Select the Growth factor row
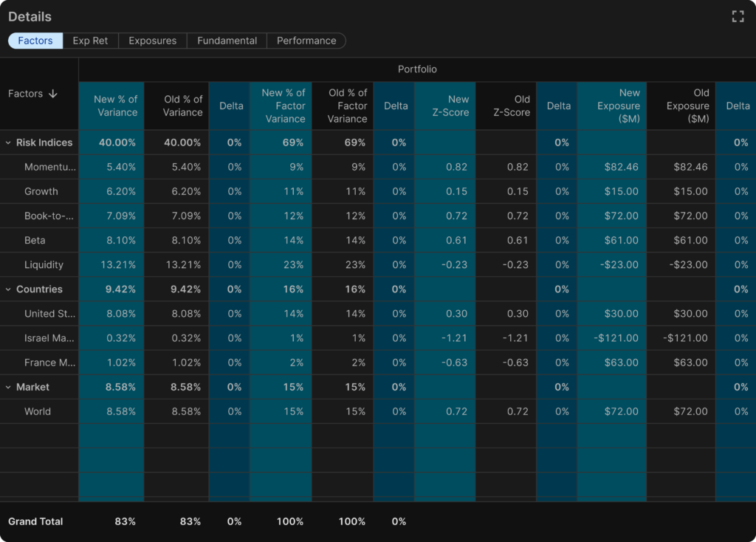This screenshot has width=756, height=542. click(x=41, y=191)
